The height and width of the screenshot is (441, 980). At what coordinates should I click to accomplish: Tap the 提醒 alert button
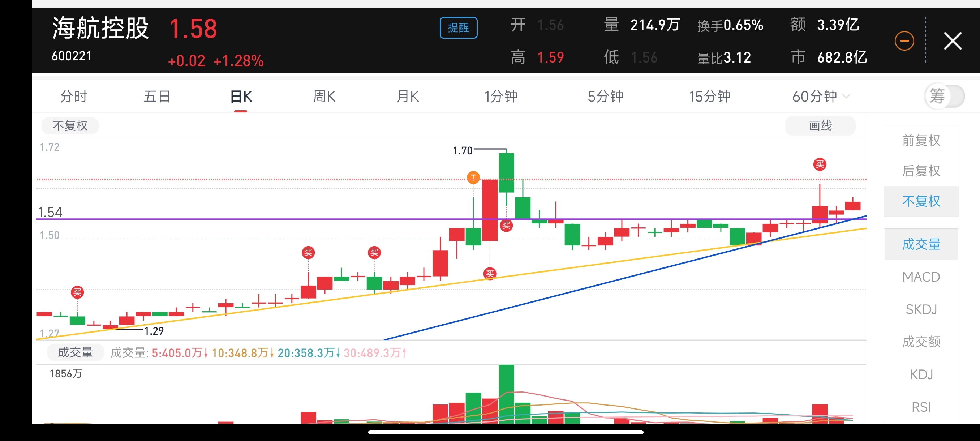pos(459,28)
